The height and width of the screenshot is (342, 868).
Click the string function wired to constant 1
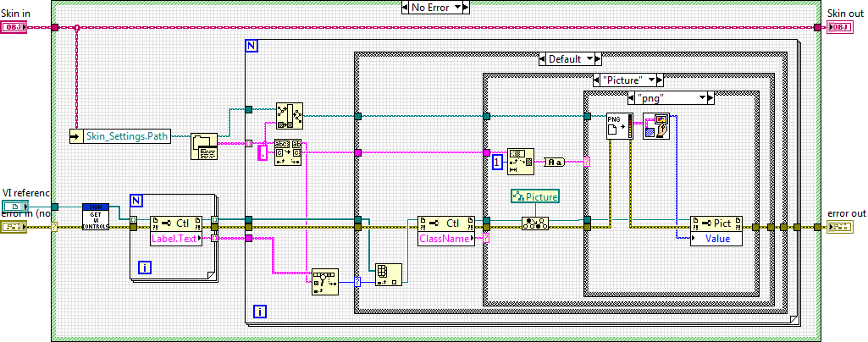(520, 162)
